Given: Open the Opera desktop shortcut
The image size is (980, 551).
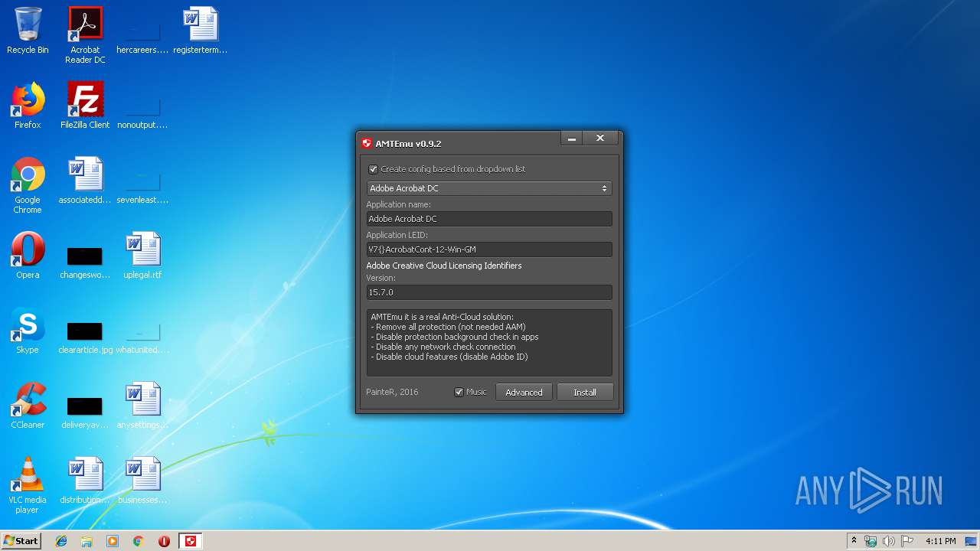Looking at the screenshot, I should [28, 256].
